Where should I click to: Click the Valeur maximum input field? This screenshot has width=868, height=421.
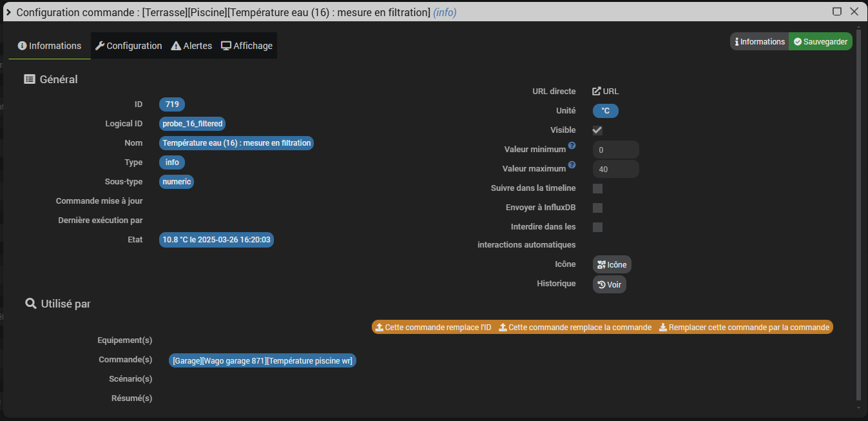[x=615, y=169]
